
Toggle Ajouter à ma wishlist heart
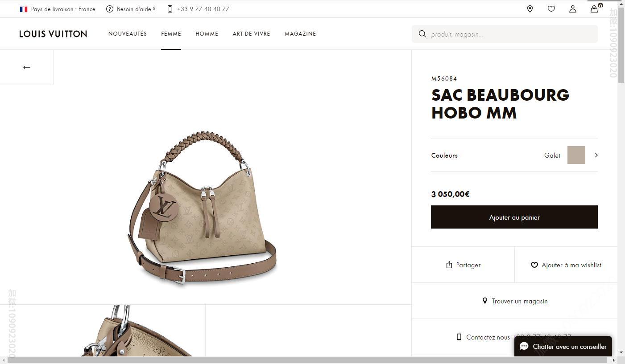(534, 265)
